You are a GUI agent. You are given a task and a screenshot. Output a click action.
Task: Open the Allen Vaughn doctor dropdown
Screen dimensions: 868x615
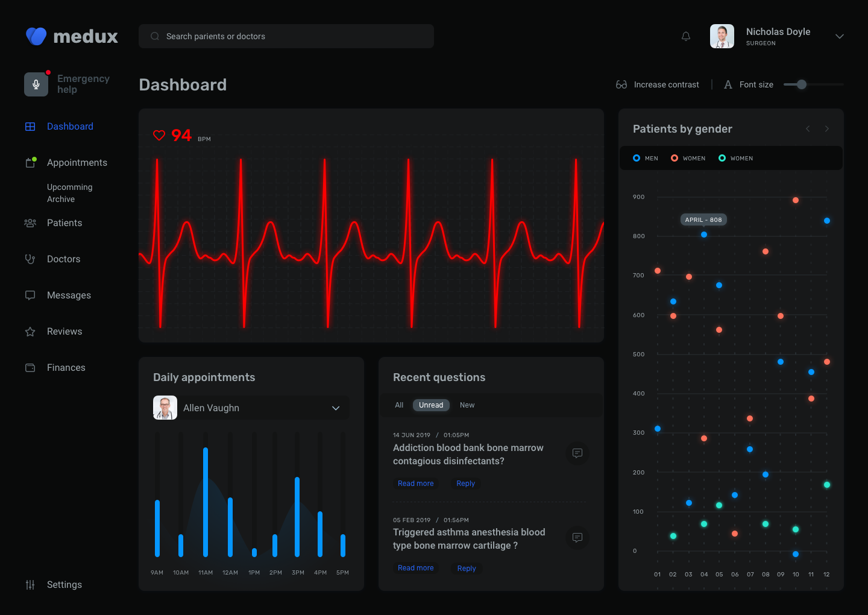(251, 408)
